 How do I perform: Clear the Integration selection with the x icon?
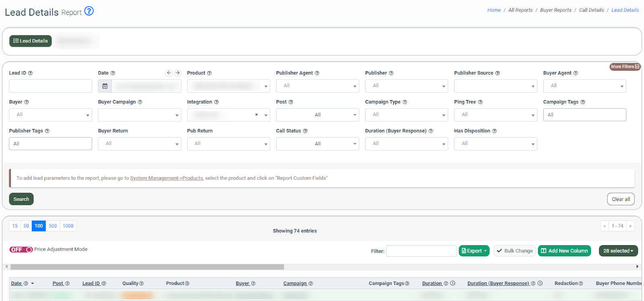point(256,115)
